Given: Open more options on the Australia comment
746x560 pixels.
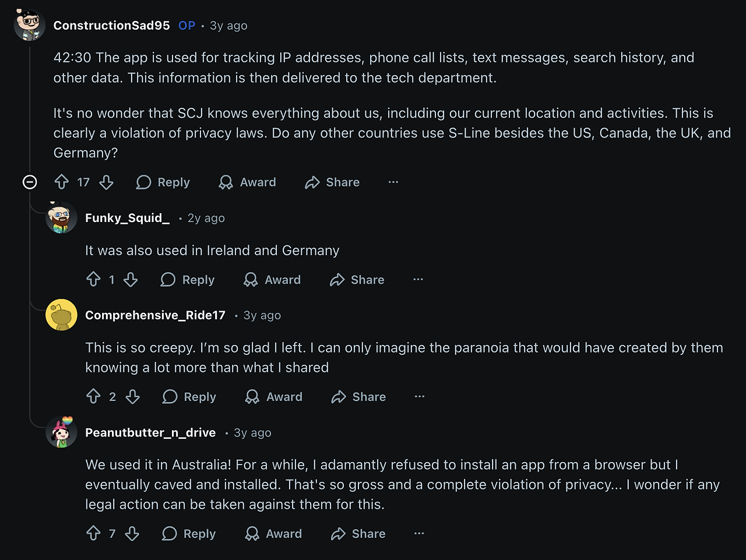Looking at the screenshot, I should [x=419, y=533].
